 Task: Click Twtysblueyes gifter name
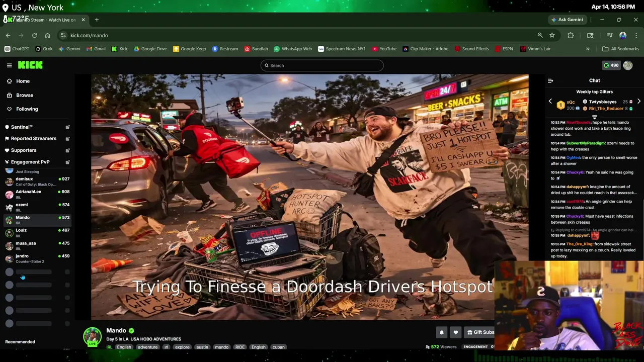(x=602, y=102)
